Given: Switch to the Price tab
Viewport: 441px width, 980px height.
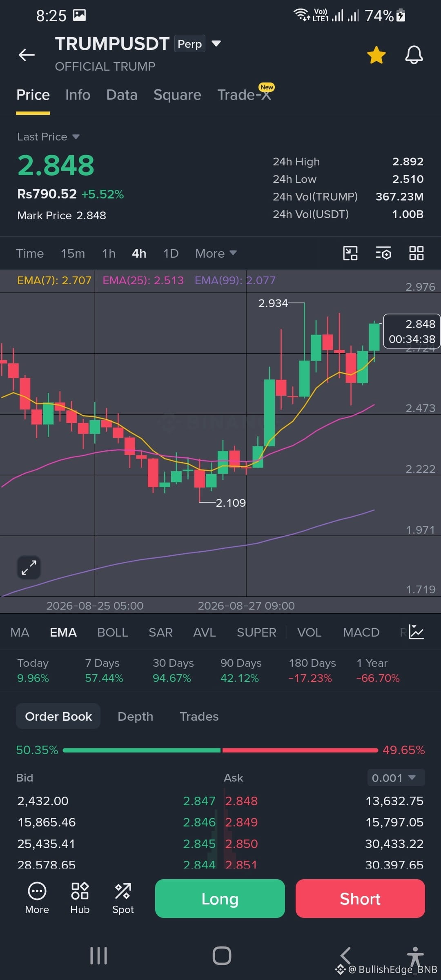Looking at the screenshot, I should [x=33, y=95].
